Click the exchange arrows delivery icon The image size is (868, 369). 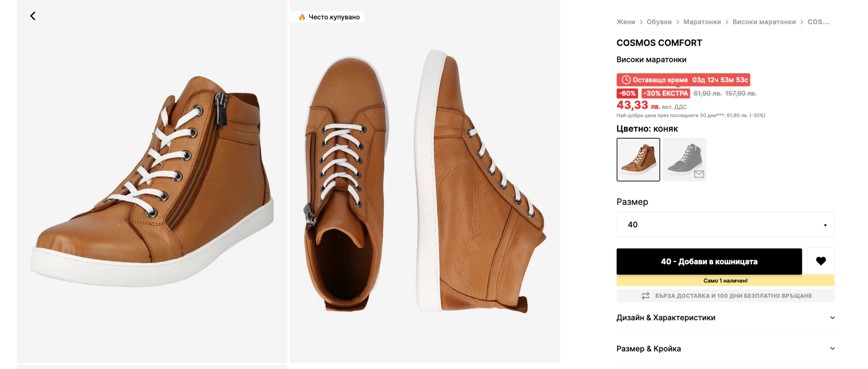pyautogui.click(x=645, y=296)
